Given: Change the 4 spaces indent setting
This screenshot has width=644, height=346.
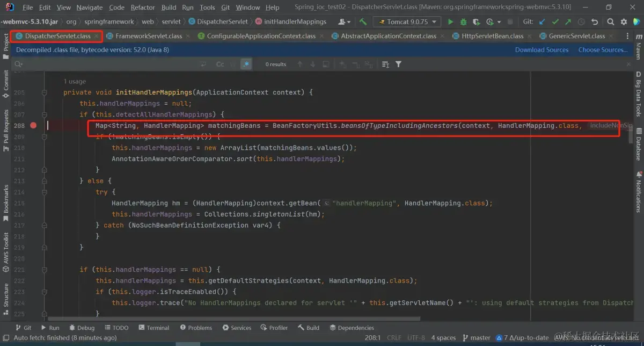Looking at the screenshot, I should tap(443, 337).
